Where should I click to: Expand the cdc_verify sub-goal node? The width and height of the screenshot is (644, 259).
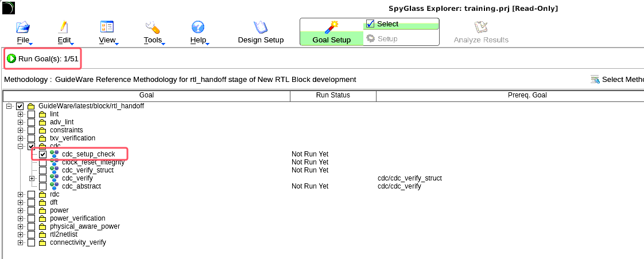click(x=32, y=178)
